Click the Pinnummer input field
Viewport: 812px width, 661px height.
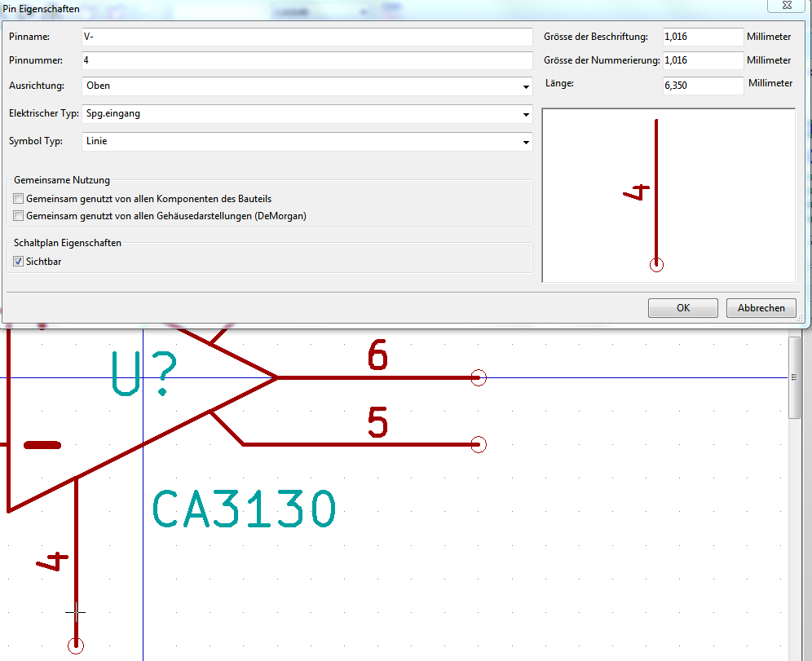(x=307, y=60)
